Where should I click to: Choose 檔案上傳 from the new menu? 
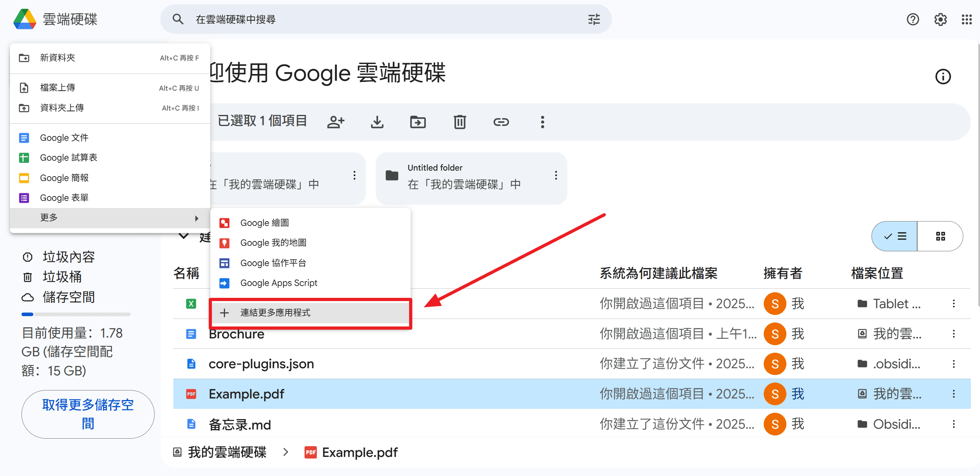pos(110,88)
